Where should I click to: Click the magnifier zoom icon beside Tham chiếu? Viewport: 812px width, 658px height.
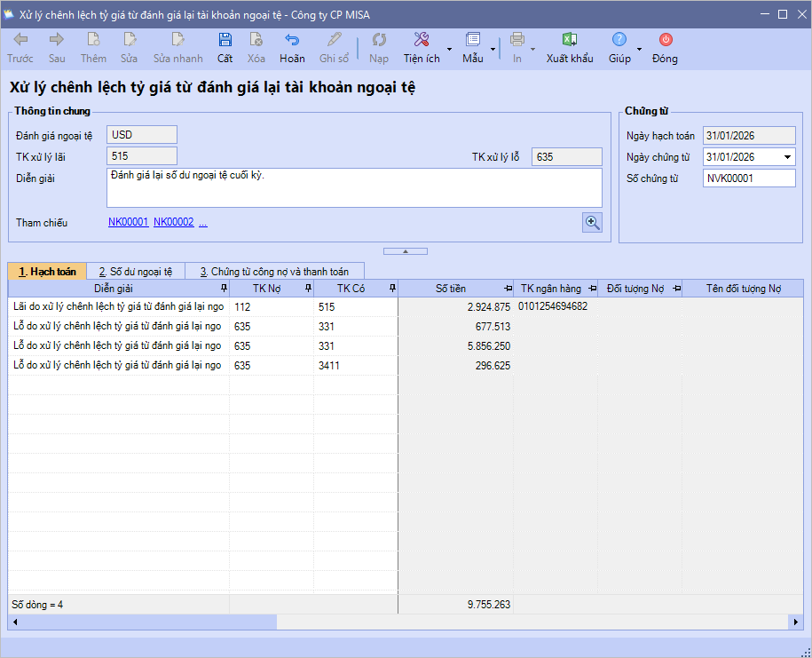[592, 223]
